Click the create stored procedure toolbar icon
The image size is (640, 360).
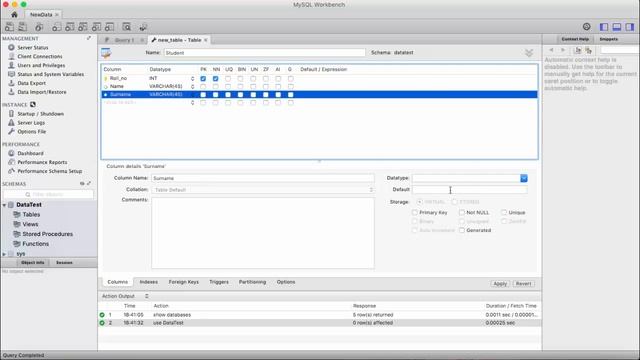96,27
